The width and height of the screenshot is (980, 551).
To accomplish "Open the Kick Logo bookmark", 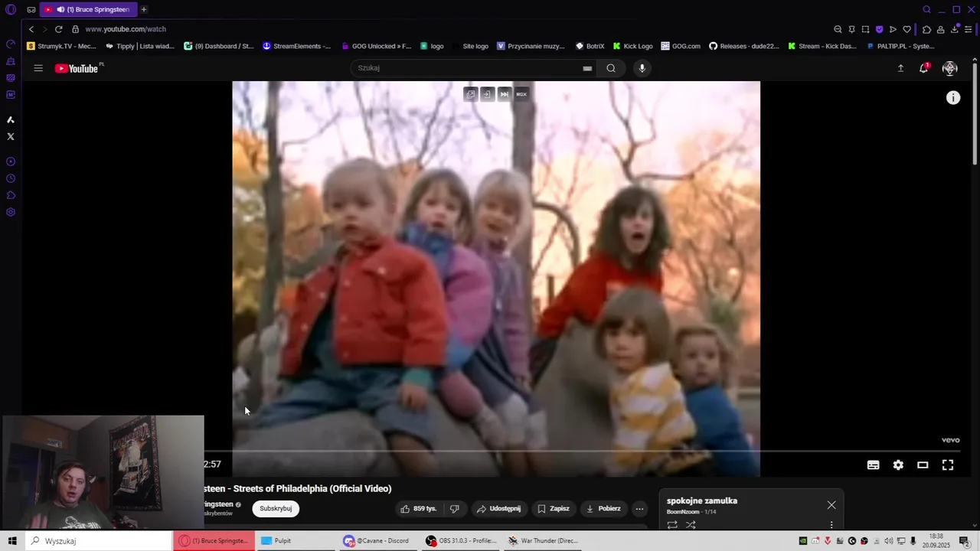I will (632, 46).
